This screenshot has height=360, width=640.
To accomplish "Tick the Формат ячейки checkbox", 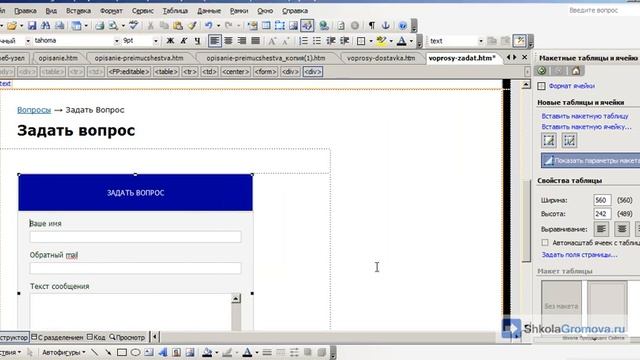I will coord(541,86).
